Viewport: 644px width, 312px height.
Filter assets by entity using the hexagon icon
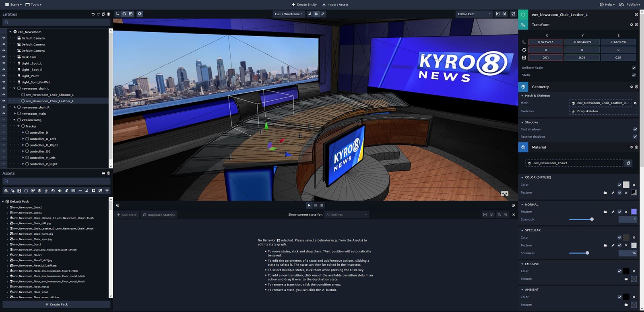pyautogui.click(x=26, y=190)
